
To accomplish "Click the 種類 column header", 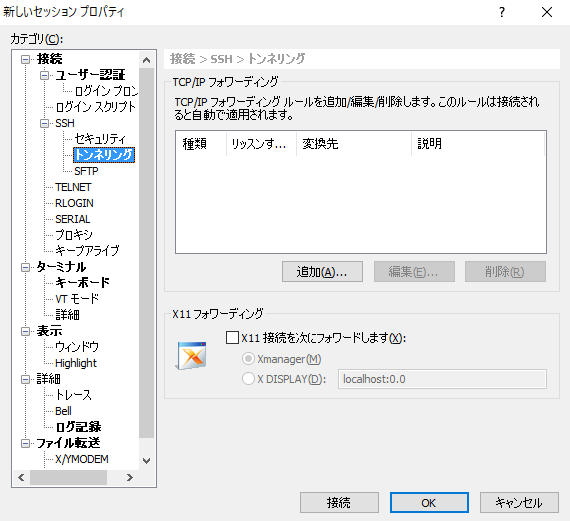I will coord(201,144).
